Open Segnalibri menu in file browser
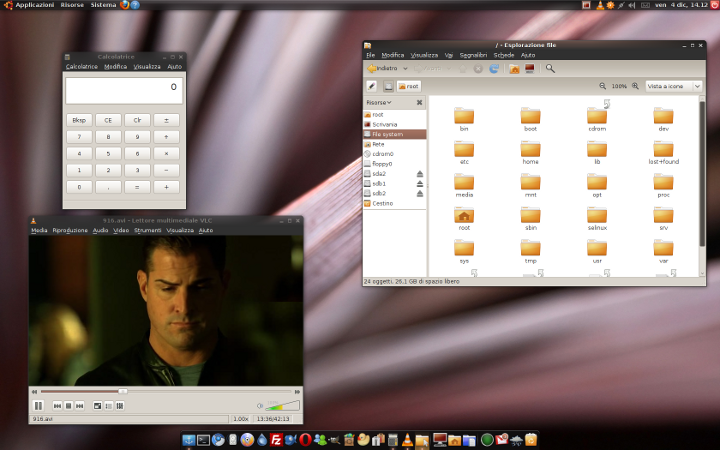This screenshot has width=720, height=450. pos(473,55)
